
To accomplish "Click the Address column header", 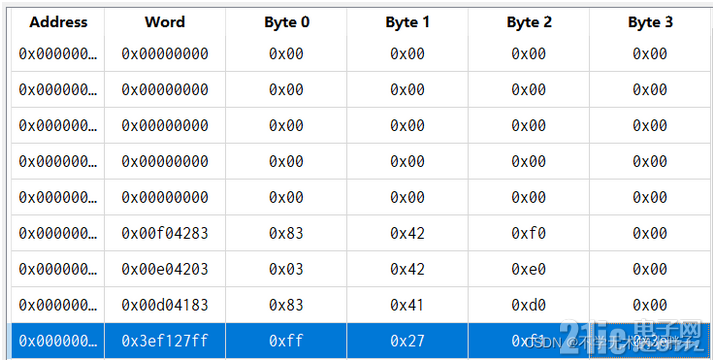I will point(58,22).
